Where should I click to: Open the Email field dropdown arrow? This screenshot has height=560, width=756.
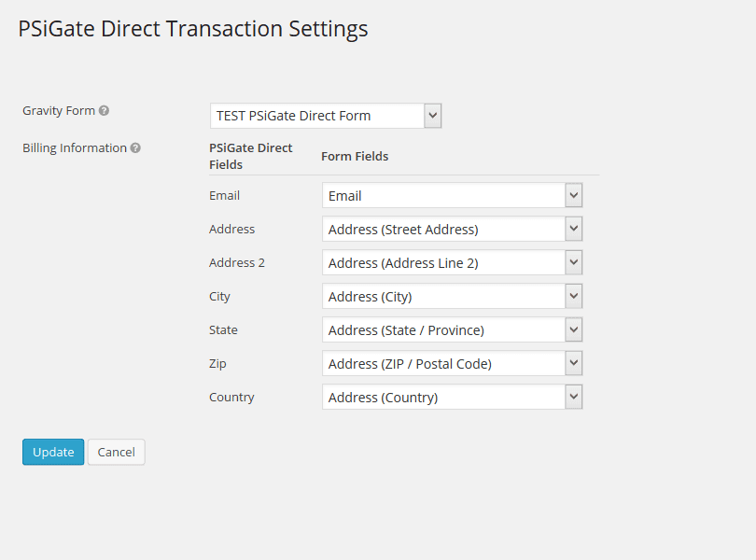(x=574, y=195)
